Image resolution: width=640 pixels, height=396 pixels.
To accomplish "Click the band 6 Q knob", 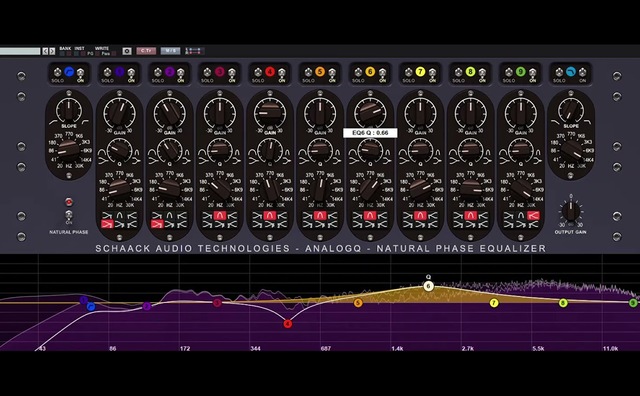I will pyautogui.click(x=370, y=150).
